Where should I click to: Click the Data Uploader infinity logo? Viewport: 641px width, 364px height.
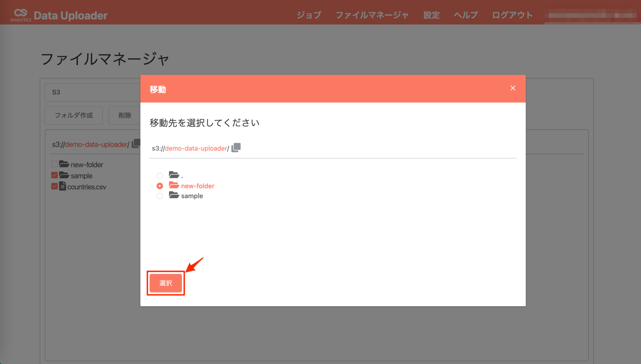click(x=21, y=13)
